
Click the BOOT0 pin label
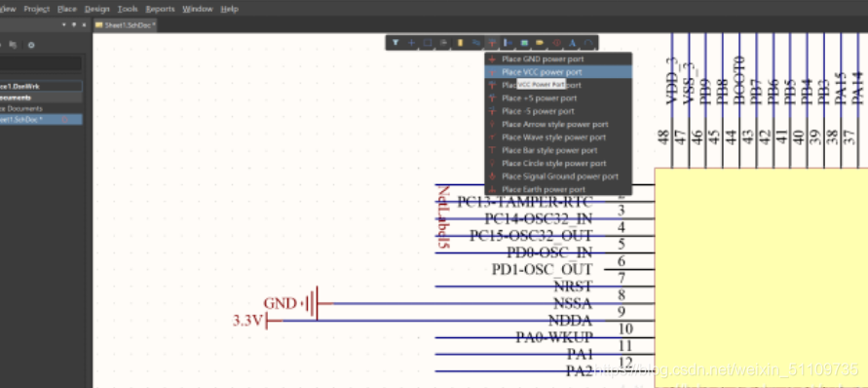pos(739,81)
